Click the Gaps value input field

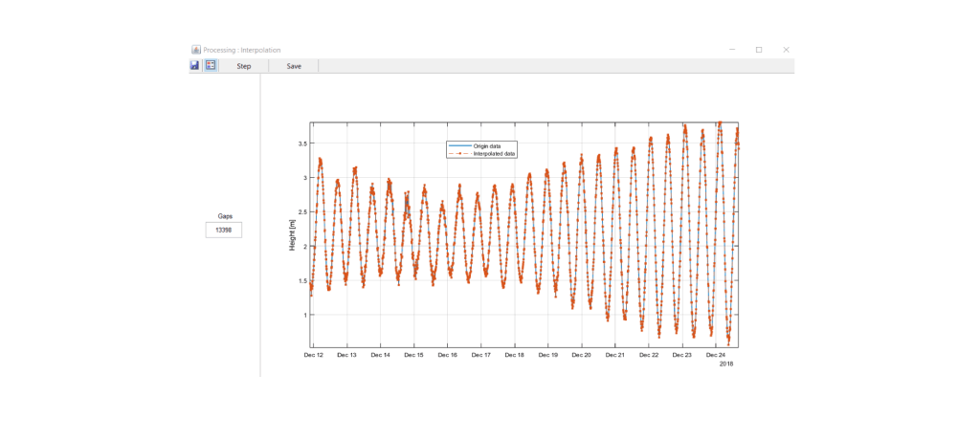pos(224,231)
